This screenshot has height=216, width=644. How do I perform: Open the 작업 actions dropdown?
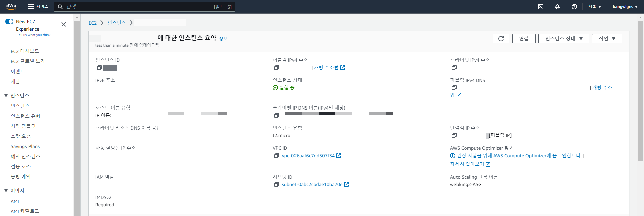pyautogui.click(x=607, y=39)
